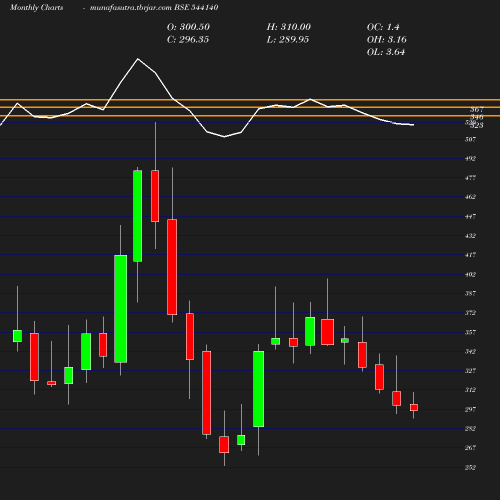The image size is (500, 500).
Task: Click the 252 price axis label
Action: (470, 467)
